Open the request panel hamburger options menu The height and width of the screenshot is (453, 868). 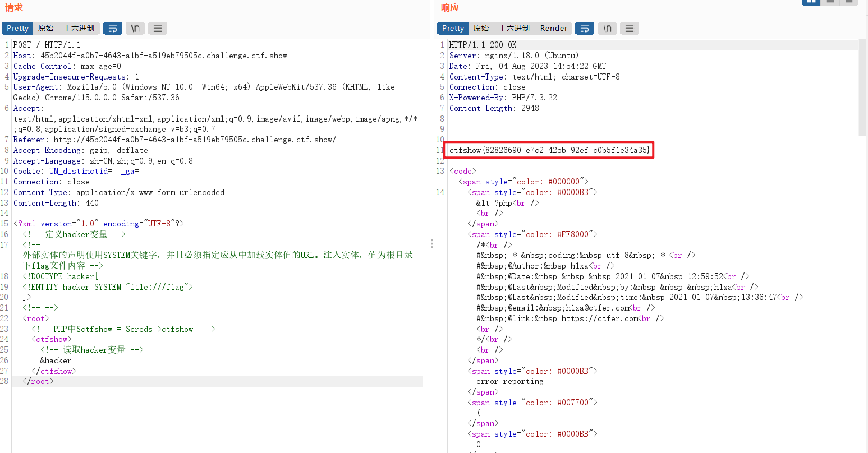point(158,28)
